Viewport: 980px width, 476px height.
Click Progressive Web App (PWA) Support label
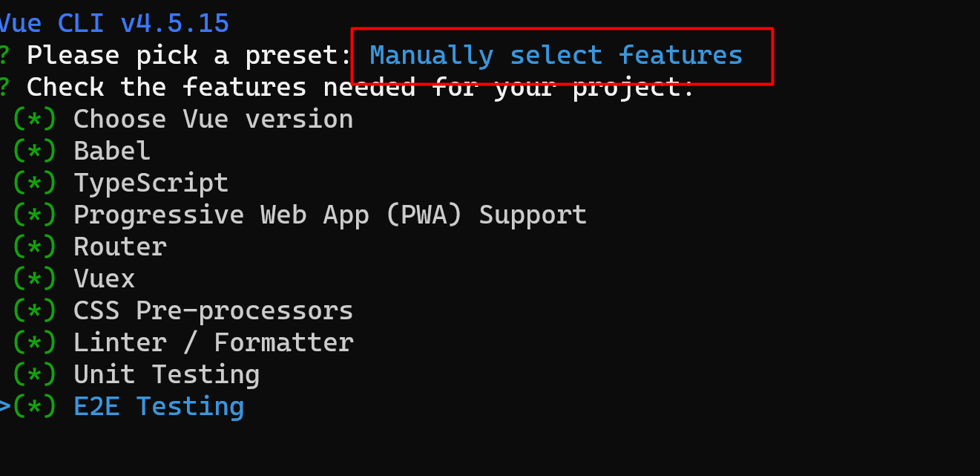pos(330,215)
